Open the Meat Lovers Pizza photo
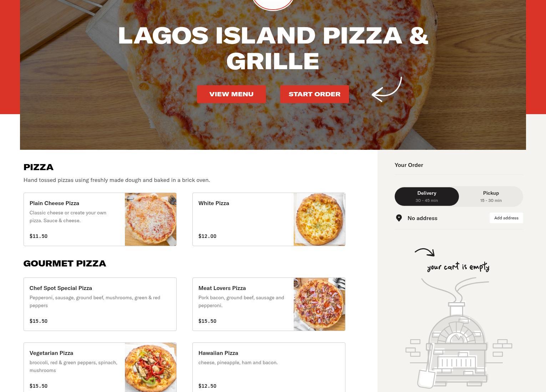This screenshot has height=392, width=546. (x=319, y=304)
